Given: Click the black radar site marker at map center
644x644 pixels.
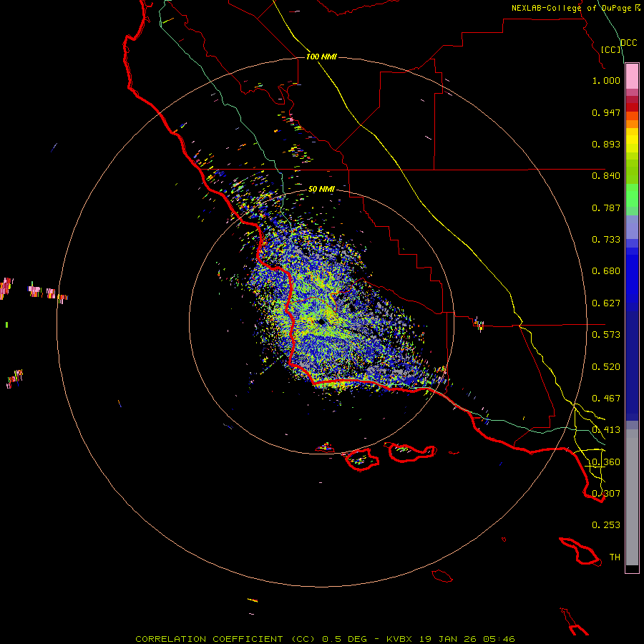Looking at the screenshot, I should [x=321, y=321].
